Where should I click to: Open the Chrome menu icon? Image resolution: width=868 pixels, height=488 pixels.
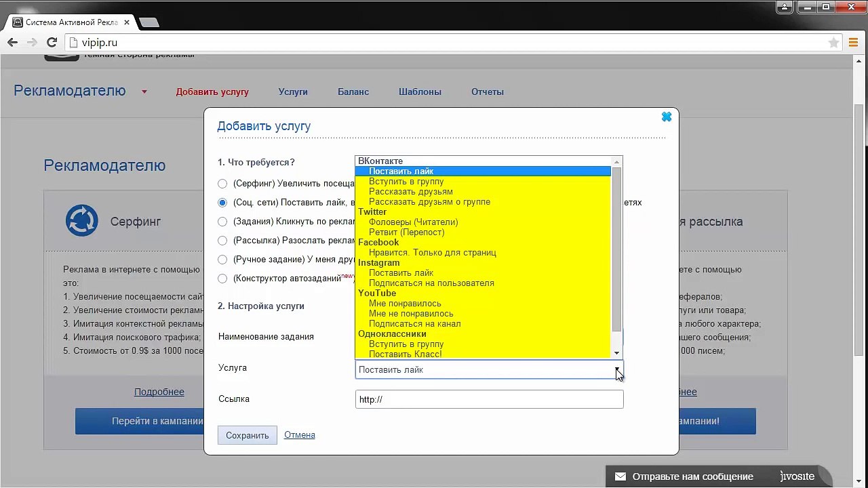tap(854, 43)
